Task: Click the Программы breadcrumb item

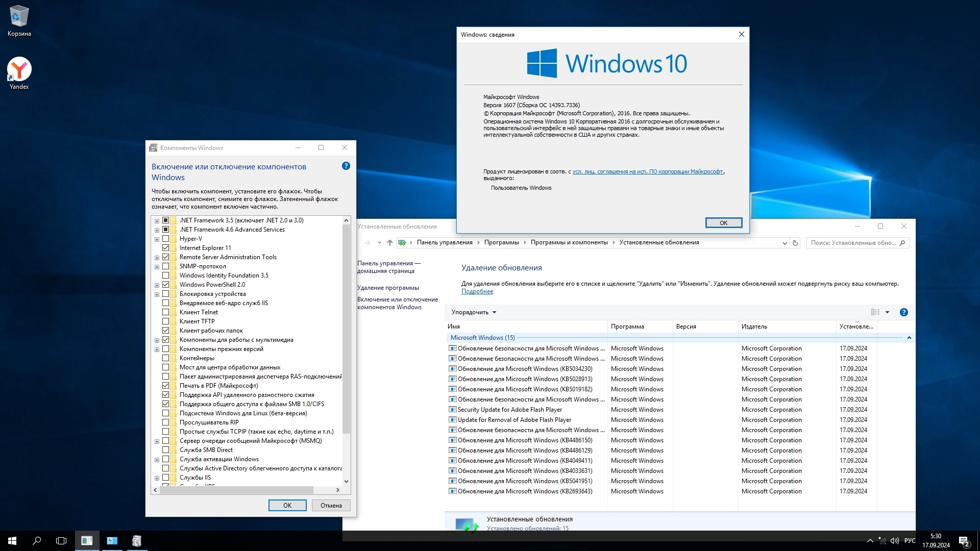Action: point(501,243)
